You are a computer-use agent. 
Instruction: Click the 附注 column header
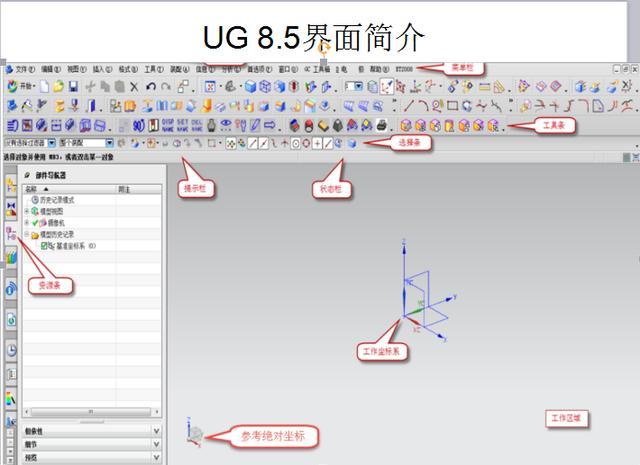[x=139, y=189]
